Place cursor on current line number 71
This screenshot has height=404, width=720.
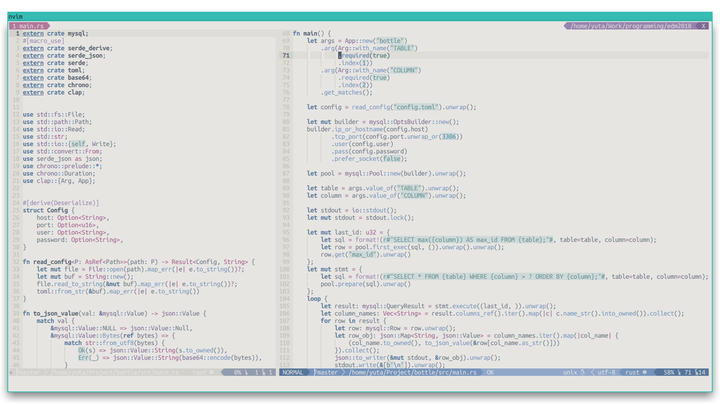pos(286,55)
